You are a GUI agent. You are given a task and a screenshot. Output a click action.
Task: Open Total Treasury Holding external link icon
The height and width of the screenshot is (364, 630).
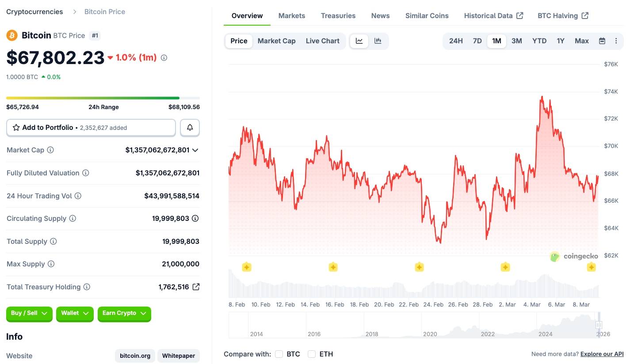196,287
